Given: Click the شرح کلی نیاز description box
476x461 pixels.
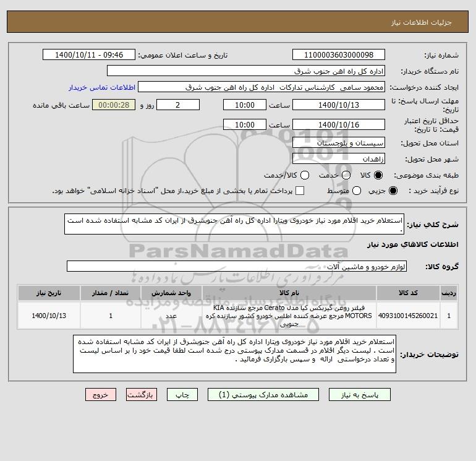Looking at the screenshot, I should pyautogui.click(x=234, y=224).
